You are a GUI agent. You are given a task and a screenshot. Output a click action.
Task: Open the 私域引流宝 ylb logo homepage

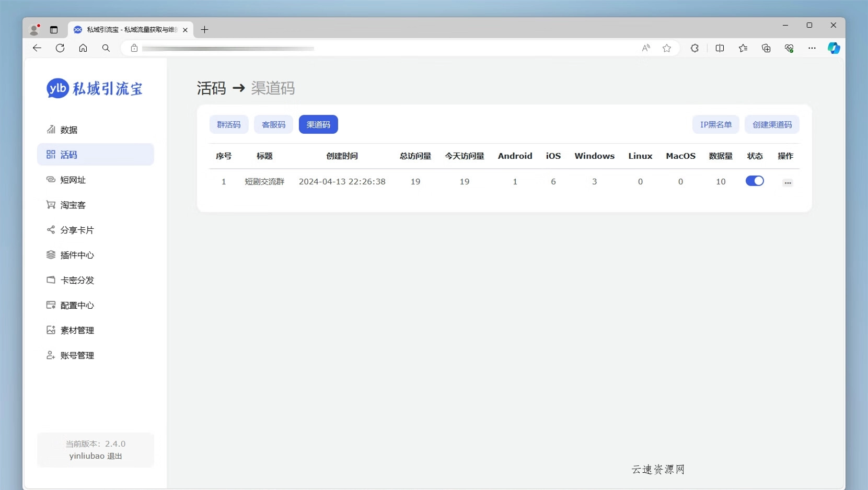coord(95,88)
